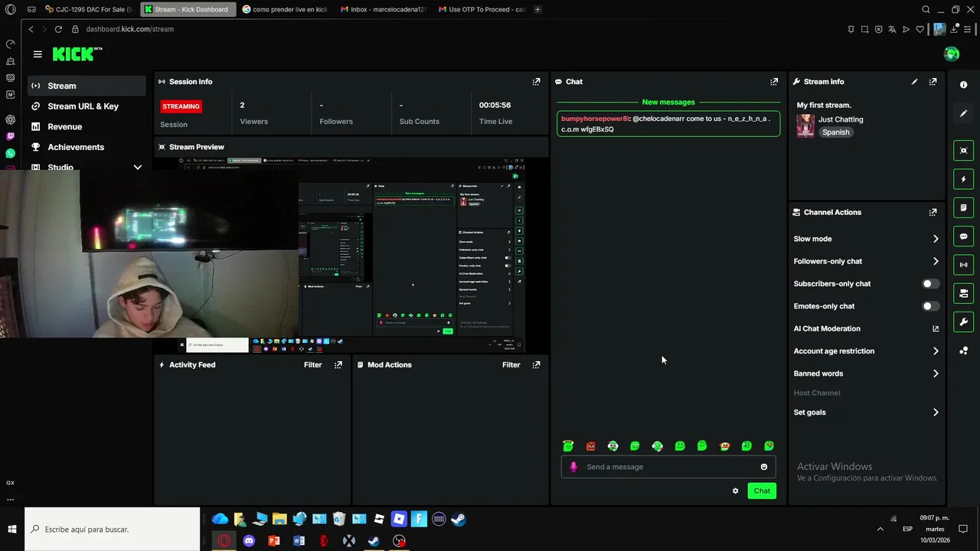Toggle the stream preview widget icon
Screen dimensions: 980x551
964,151
